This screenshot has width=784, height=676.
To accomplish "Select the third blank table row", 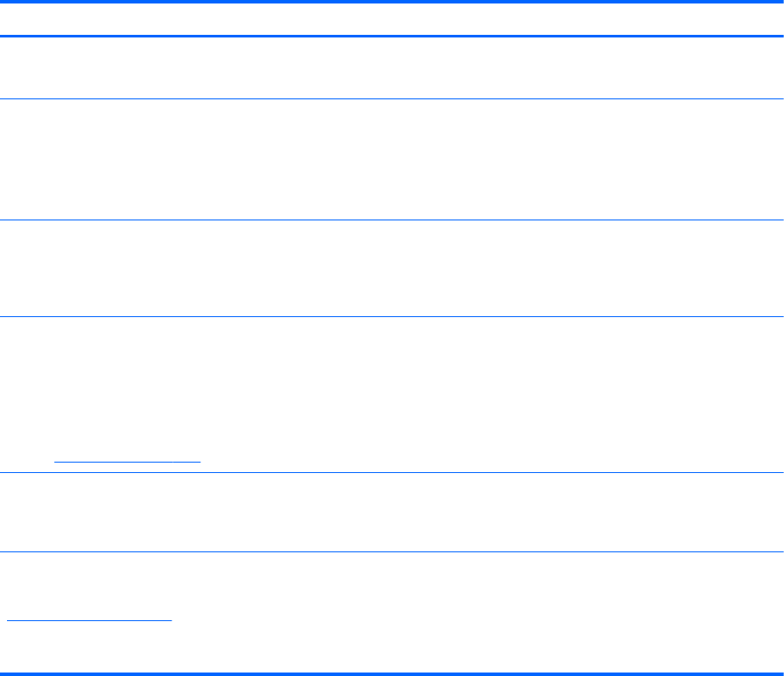I will pyautogui.click(x=392, y=267).
